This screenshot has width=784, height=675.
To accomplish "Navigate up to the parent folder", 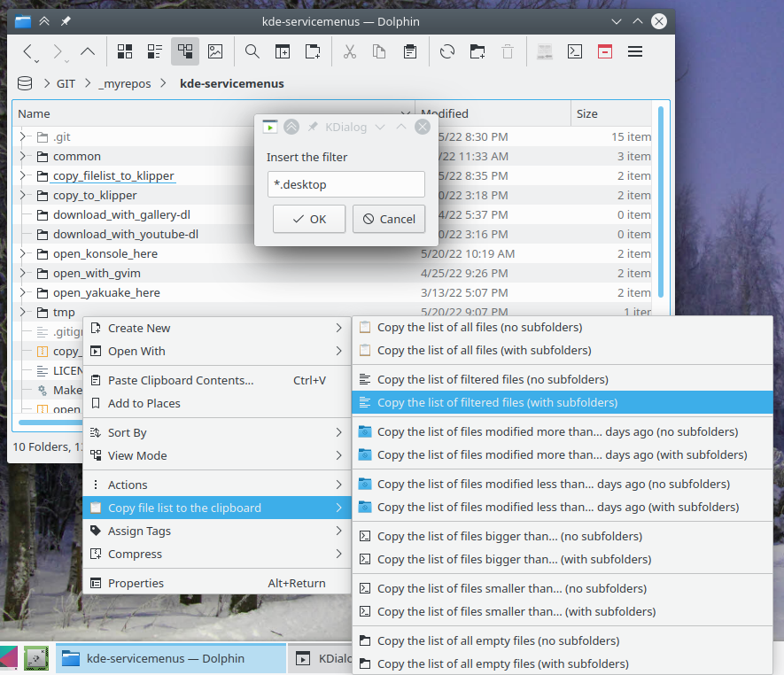I will tap(87, 51).
